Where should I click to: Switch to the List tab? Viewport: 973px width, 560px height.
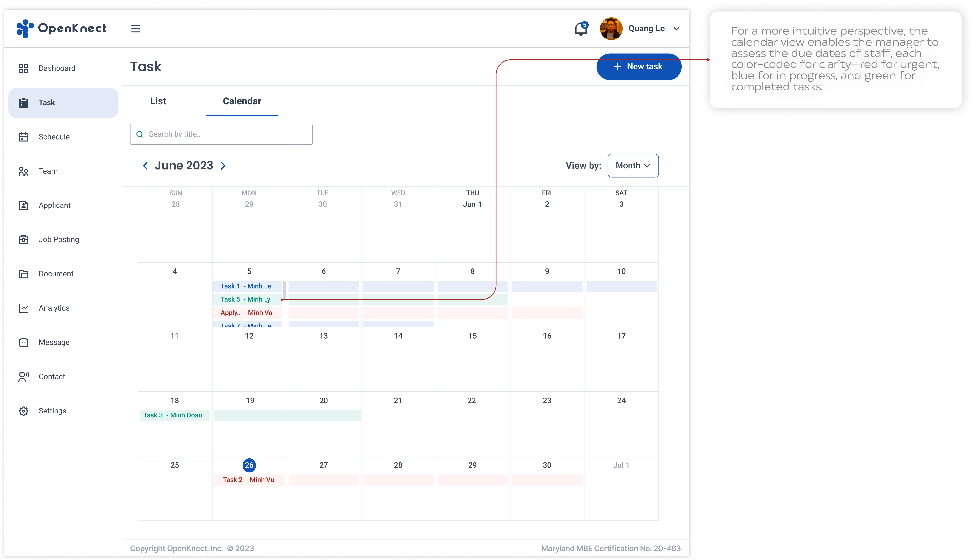click(x=158, y=101)
